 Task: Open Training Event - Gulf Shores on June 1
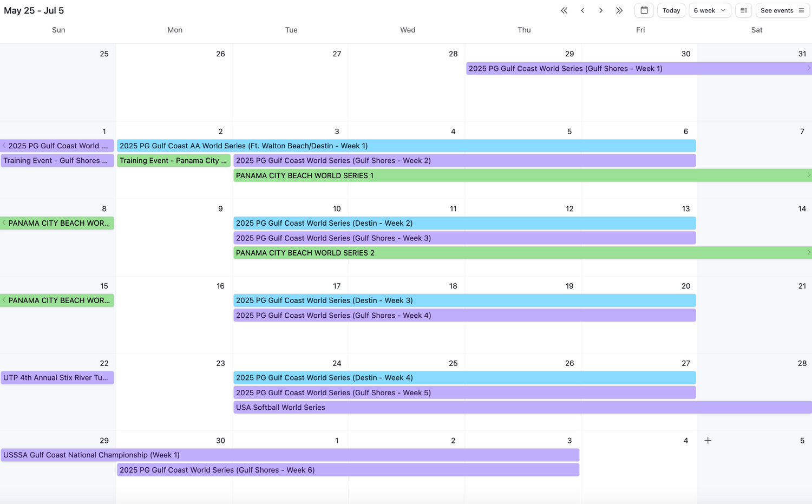click(x=57, y=161)
